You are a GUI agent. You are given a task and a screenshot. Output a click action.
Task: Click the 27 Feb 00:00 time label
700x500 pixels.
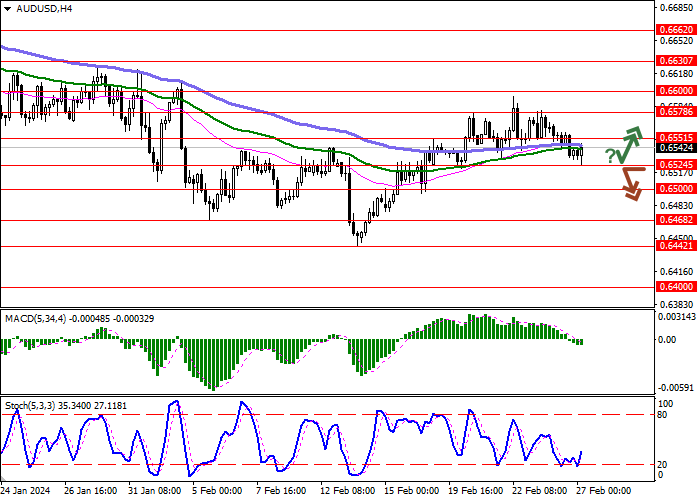click(604, 491)
